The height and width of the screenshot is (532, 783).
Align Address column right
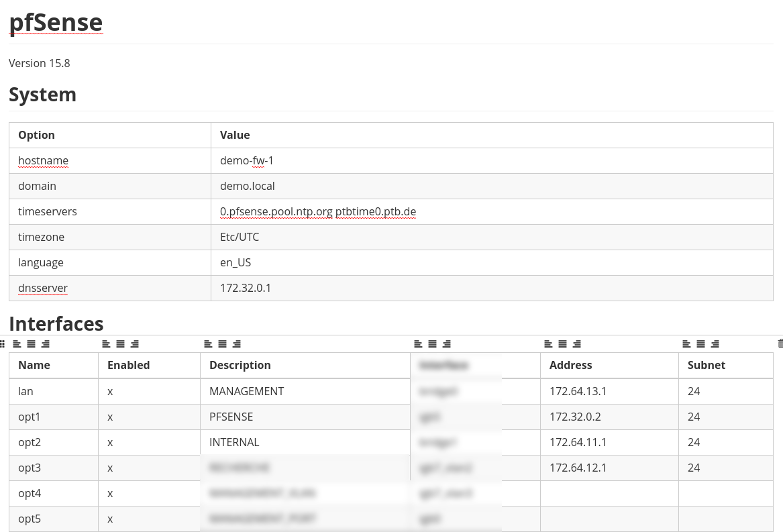tap(577, 343)
